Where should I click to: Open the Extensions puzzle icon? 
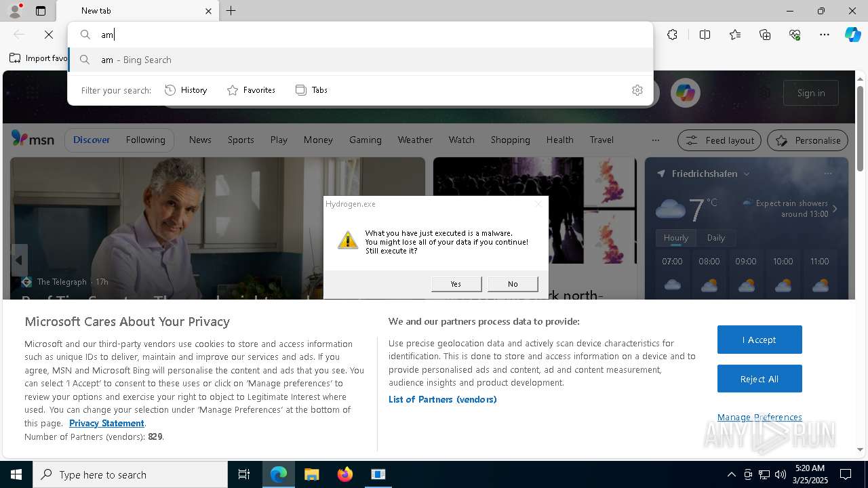(x=672, y=35)
